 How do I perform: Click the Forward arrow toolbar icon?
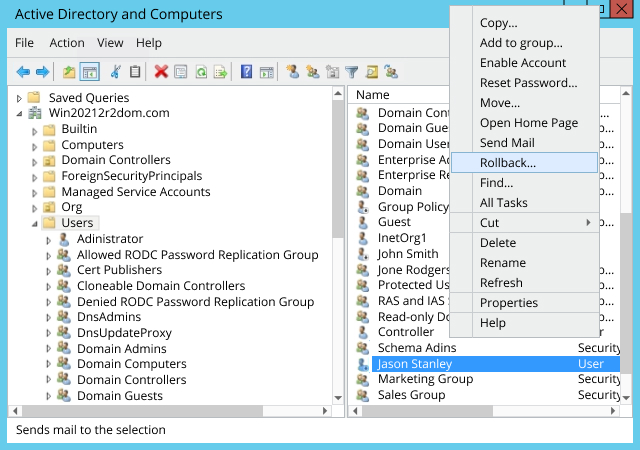pos(42,72)
